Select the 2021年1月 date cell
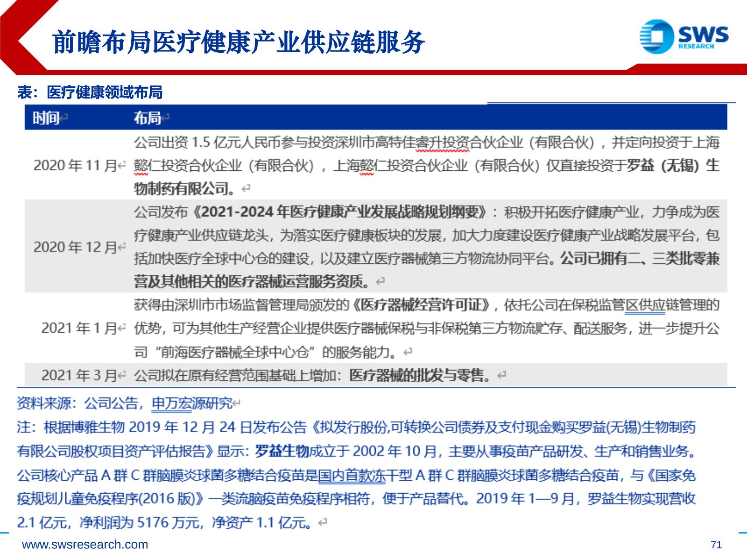The height and width of the screenshot is (560, 747). (x=79, y=328)
